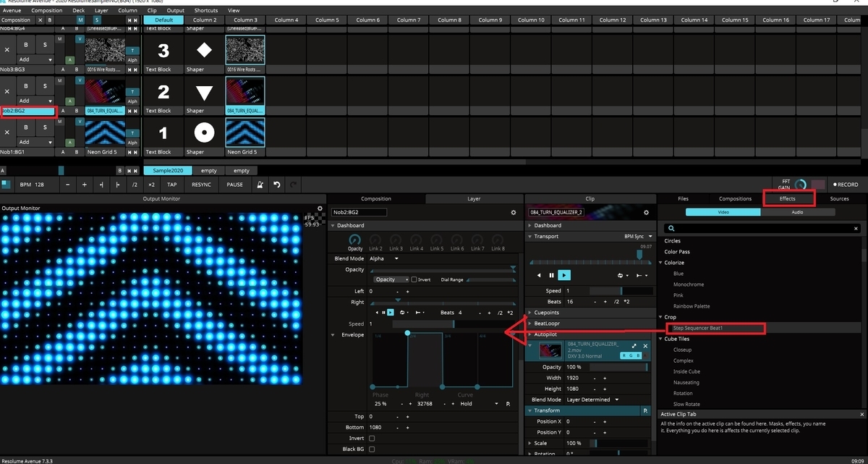
Task: Switch to the Sources tab
Action: click(839, 198)
